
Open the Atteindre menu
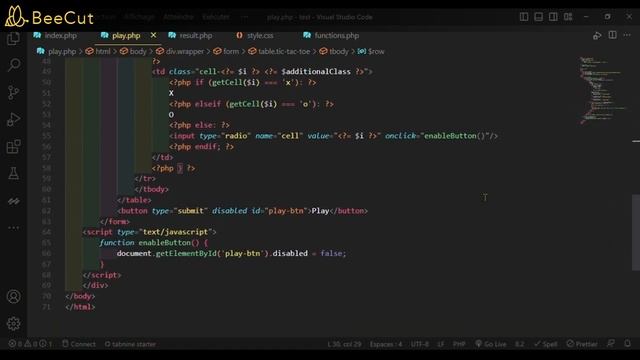coord(178,17)
